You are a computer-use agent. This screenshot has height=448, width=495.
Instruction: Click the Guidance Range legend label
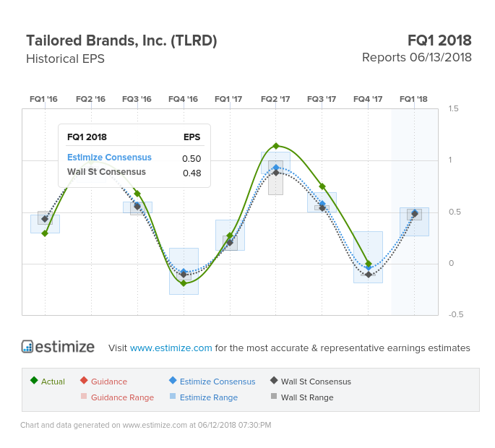123,397
